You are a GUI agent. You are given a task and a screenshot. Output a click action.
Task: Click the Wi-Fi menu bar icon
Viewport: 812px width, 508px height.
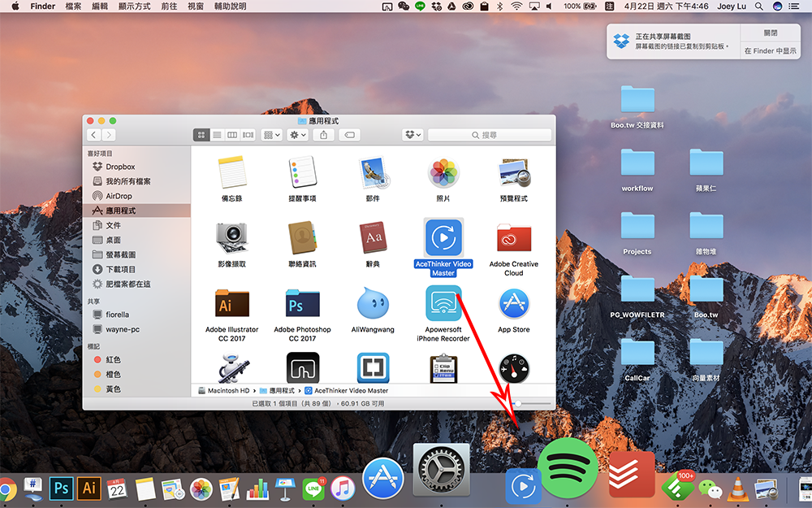[x=516, y=7]
